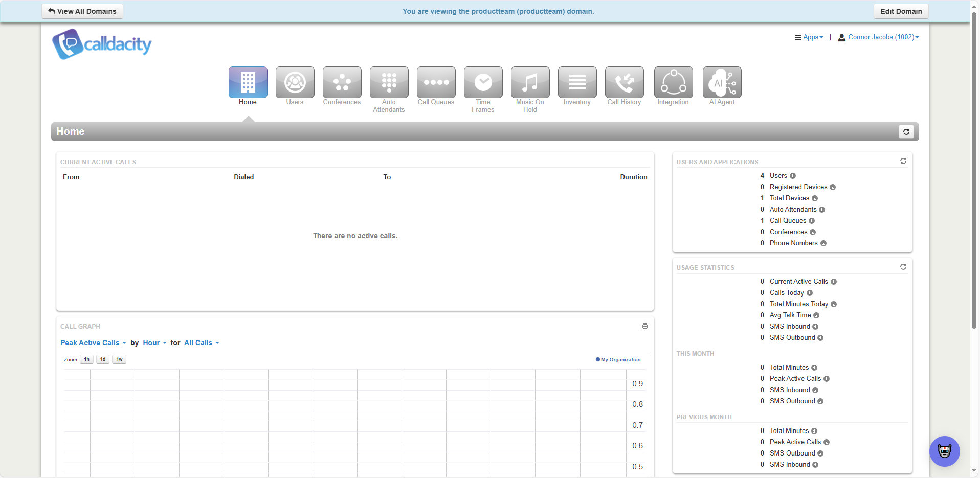Expand the Peak Active Calls dropdown
Screen dimensions: 980x478
[93, 343]
